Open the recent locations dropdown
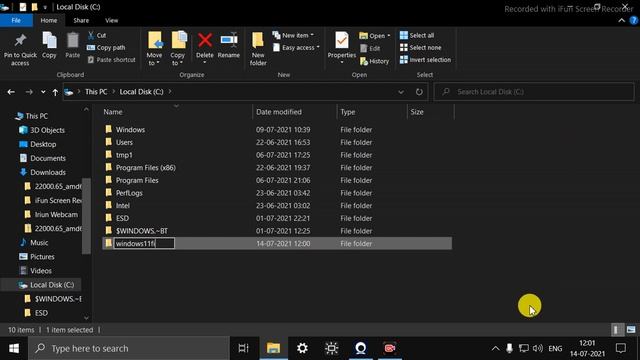The width and height of the screenshot is (640, 360). 43,92
